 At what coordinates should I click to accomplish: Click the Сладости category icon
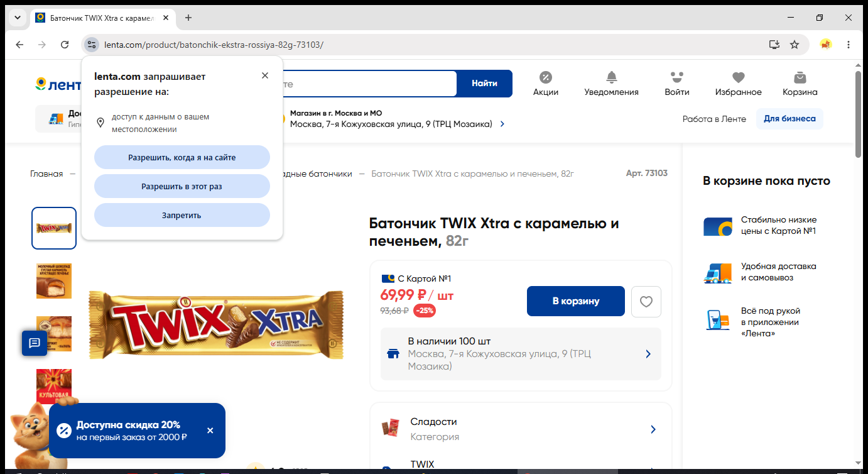coord(391,428)
